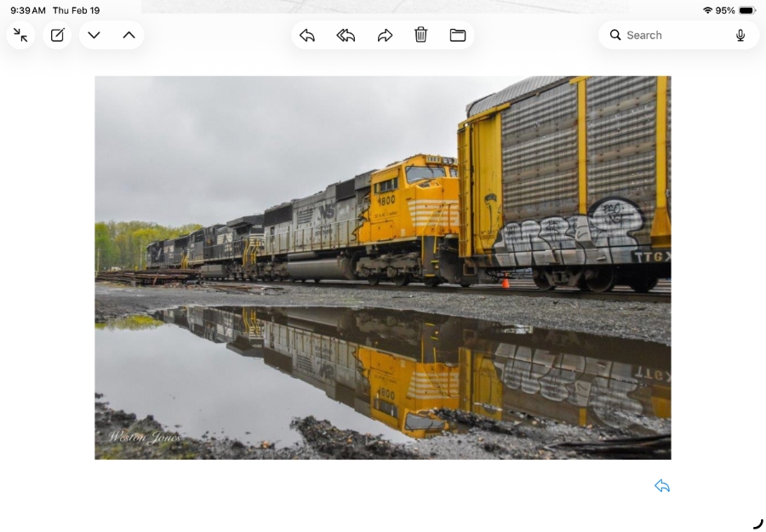Screen dimensions: 766x532
Task: Tap the Wi-Fi status icon
Action: [x=706, y=10]
